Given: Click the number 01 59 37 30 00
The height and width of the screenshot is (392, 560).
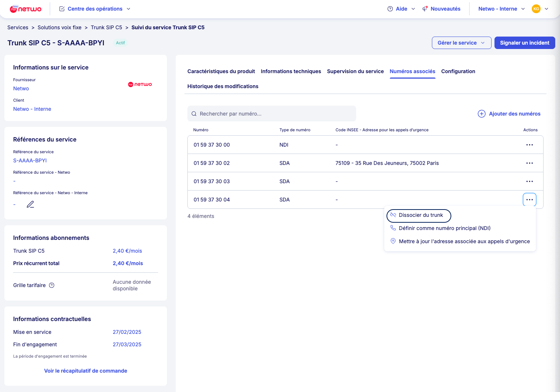Looking at the screenshot, I should [212, 145].
